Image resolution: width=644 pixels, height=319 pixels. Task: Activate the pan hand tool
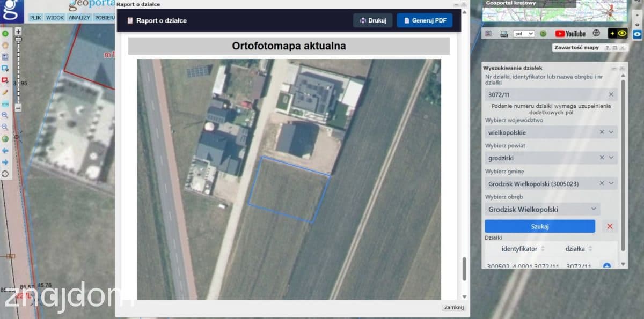(x=5, y=45)
